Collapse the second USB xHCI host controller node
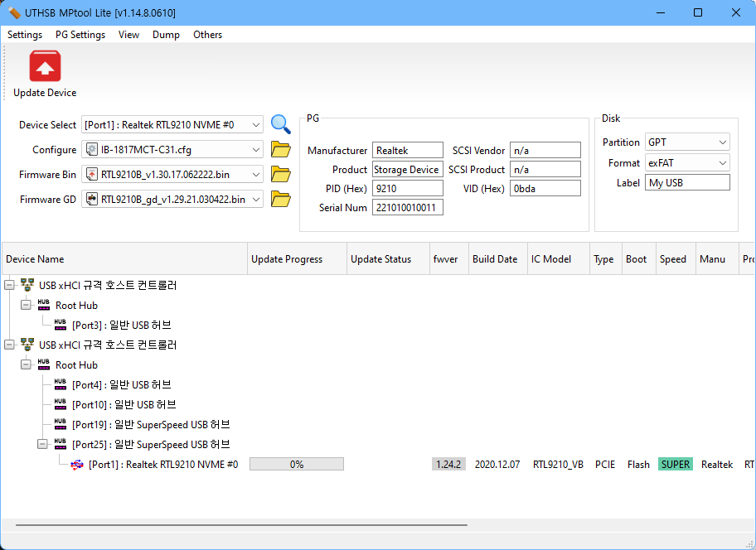This screenshot has height=550, width=756. (9, 345)
